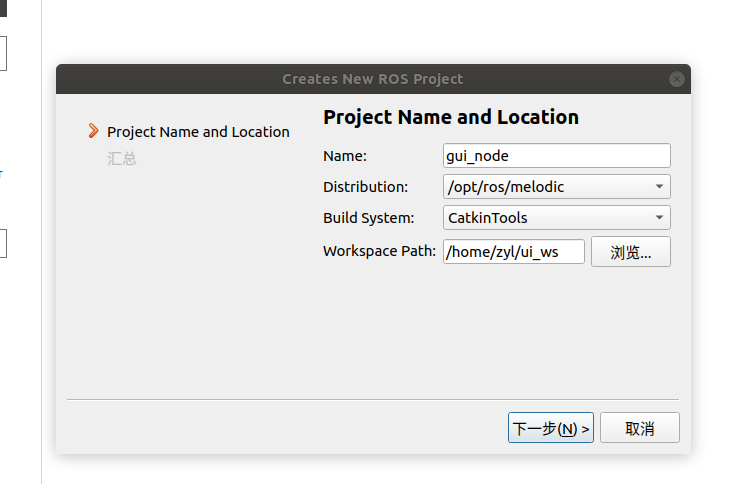Click the Name field containing gui_node
Viewport: 737px width, 484px height.
(x=557, y=156)
